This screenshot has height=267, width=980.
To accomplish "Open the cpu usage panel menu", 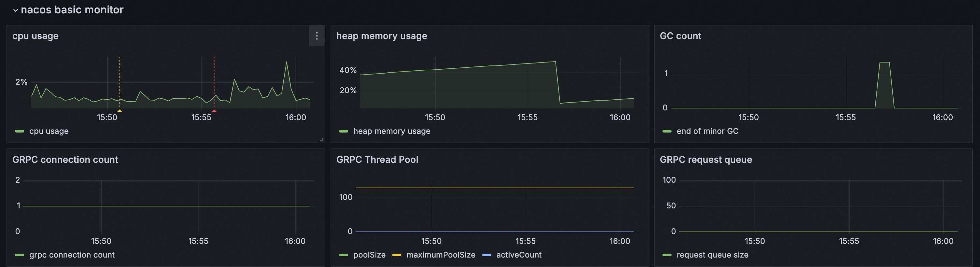I will [x=317, y=36].
